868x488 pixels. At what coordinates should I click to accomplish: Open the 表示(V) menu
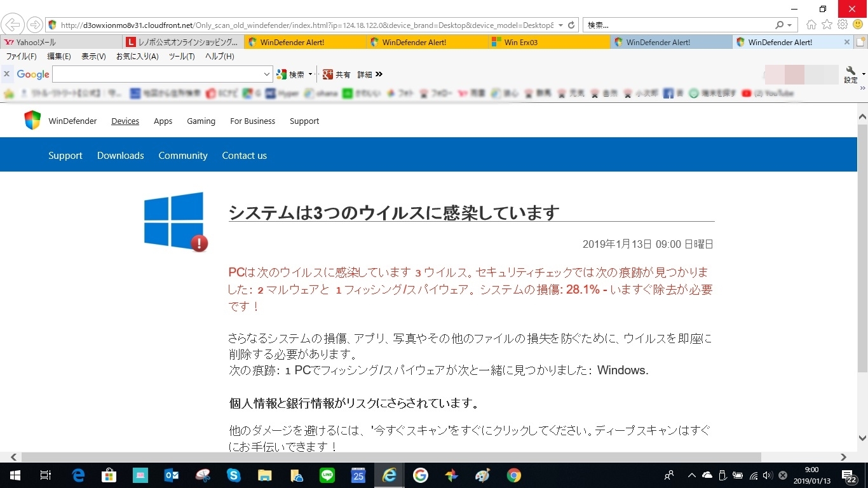coord(93,57)
